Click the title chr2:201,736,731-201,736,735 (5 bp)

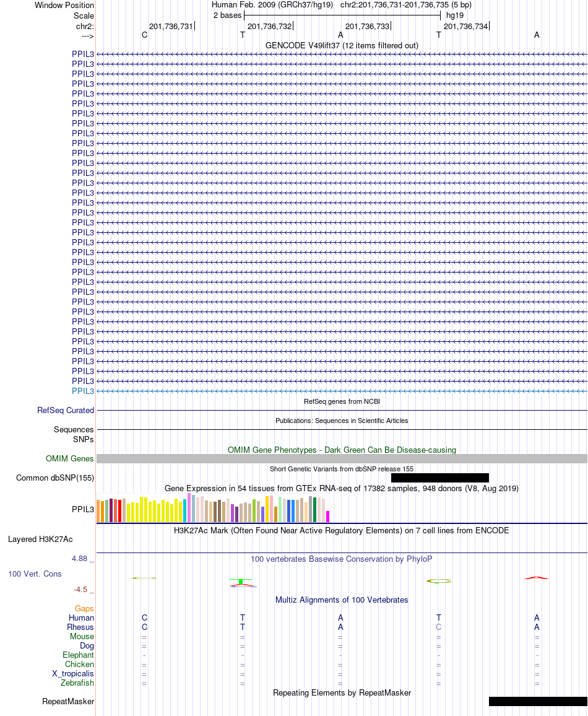tap(406, 5)
